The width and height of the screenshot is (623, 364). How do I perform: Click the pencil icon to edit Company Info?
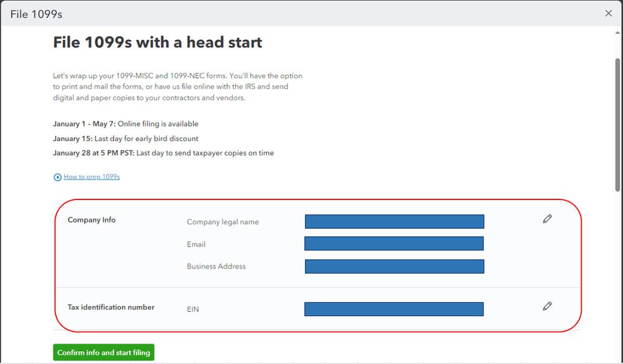[547, 219]
